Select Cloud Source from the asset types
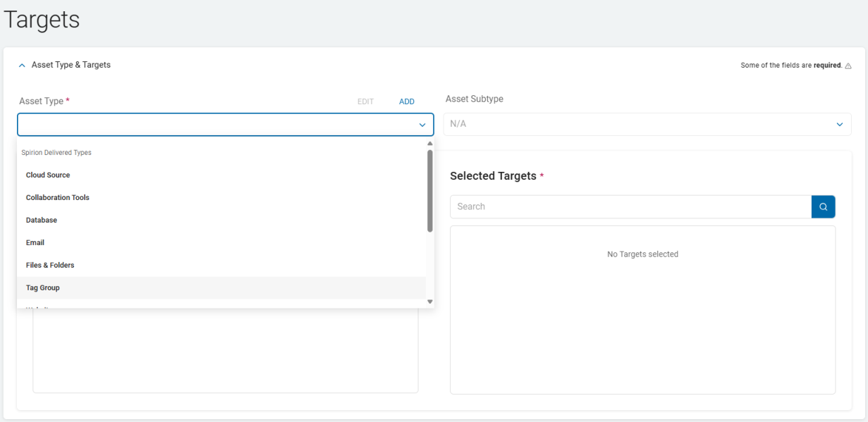Viewport: 868px width, 422px height. click(x=48, y=175)
